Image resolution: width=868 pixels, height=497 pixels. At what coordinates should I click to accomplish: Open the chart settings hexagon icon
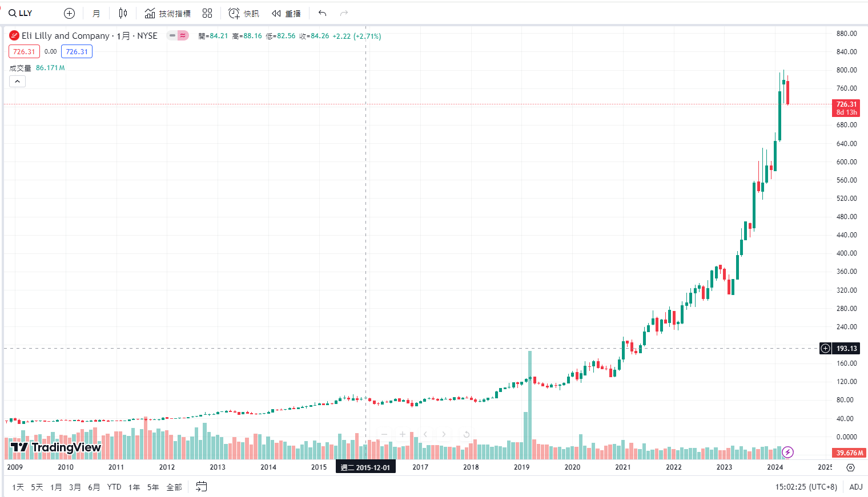coord(850,467)
